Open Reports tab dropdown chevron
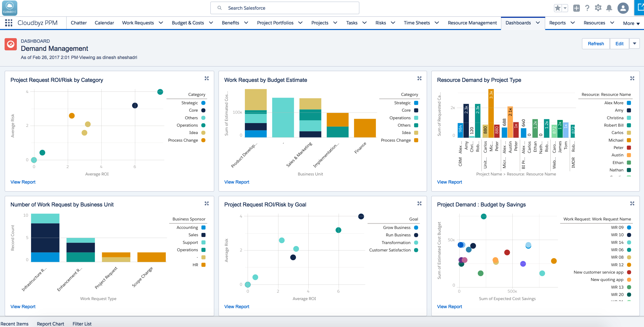 [573, 23]
